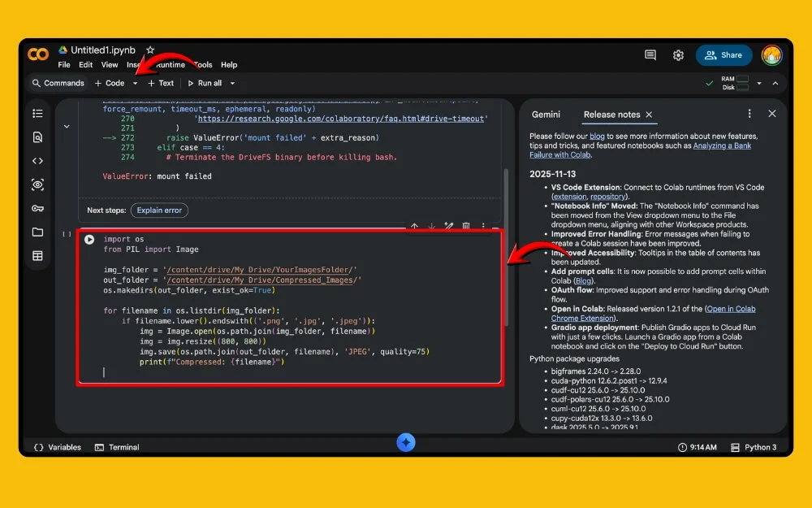812x508 pixels.
Task: Show the table of contents sidebar
Action: [x=37, y=113]
